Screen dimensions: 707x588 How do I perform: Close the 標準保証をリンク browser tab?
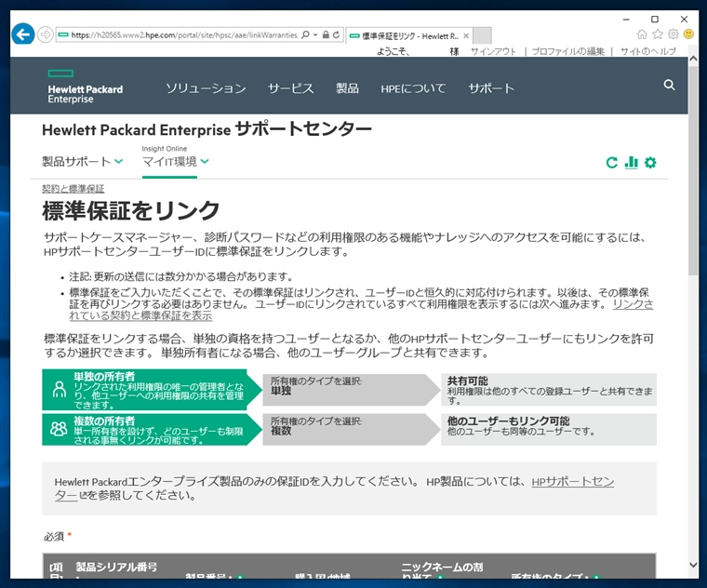(x=466, y=35)
